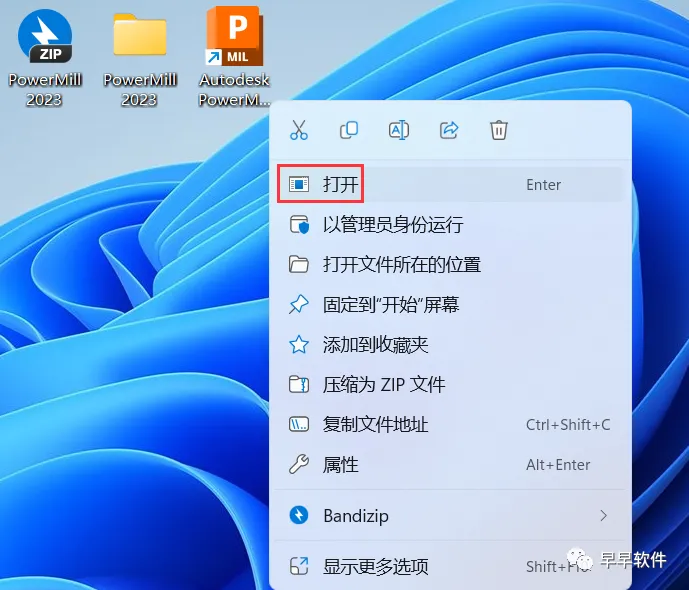The image size is (689, 590).
Task: Click the expand icon beside 显示更多选项
Action: click(x=299, y=566)
